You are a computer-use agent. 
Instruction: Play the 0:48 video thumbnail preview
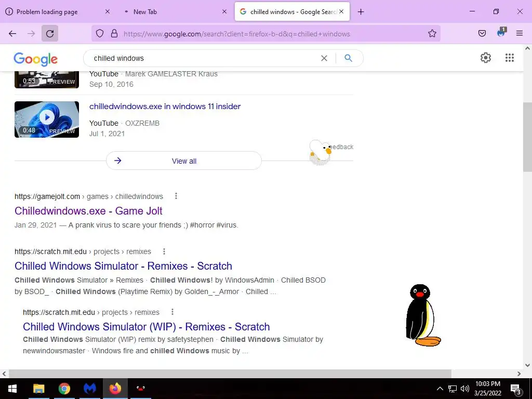pyautogui.click(x=47, y=119)
